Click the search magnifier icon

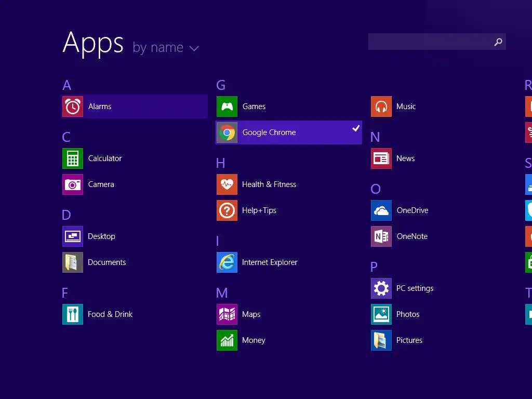[498, 42]
